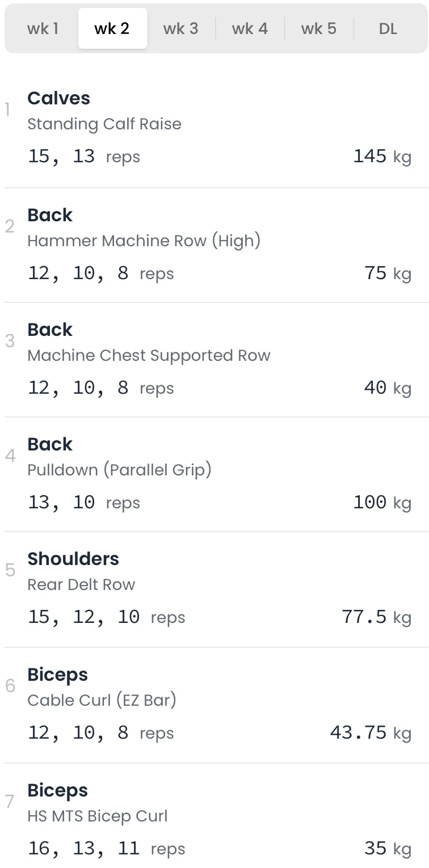The image size is (429, 868).
Task: Select the Cable Curl (EZ Bar) exercise
Action: point(102,701)
